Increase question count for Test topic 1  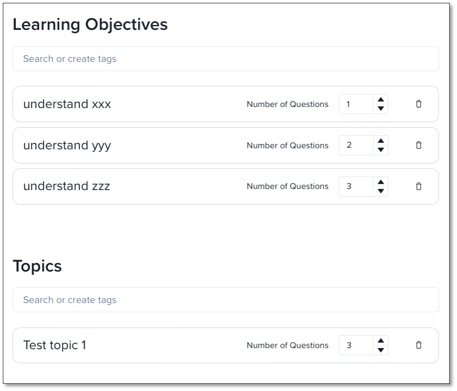tap(381, 341)
